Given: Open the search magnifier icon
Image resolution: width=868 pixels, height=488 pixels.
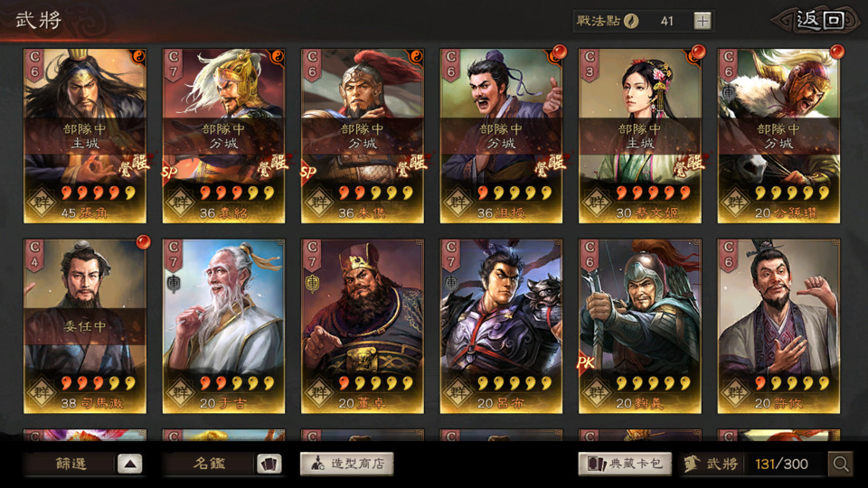Looking at the screenshot, I should coord(840,464).
